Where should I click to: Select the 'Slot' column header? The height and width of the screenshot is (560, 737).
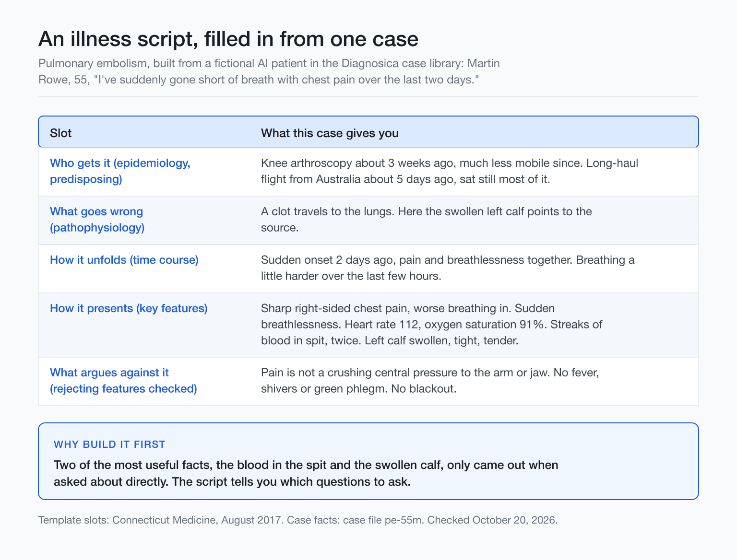click(61, 133)
